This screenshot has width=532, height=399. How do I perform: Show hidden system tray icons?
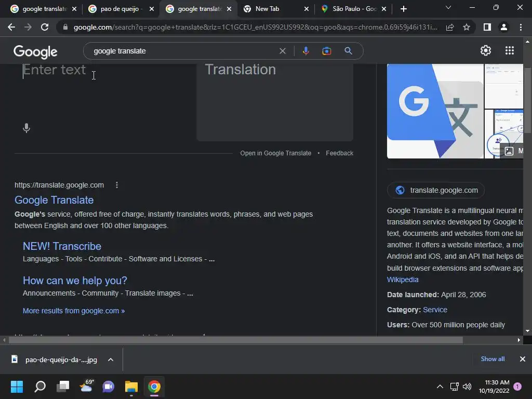tap(440, 387)
